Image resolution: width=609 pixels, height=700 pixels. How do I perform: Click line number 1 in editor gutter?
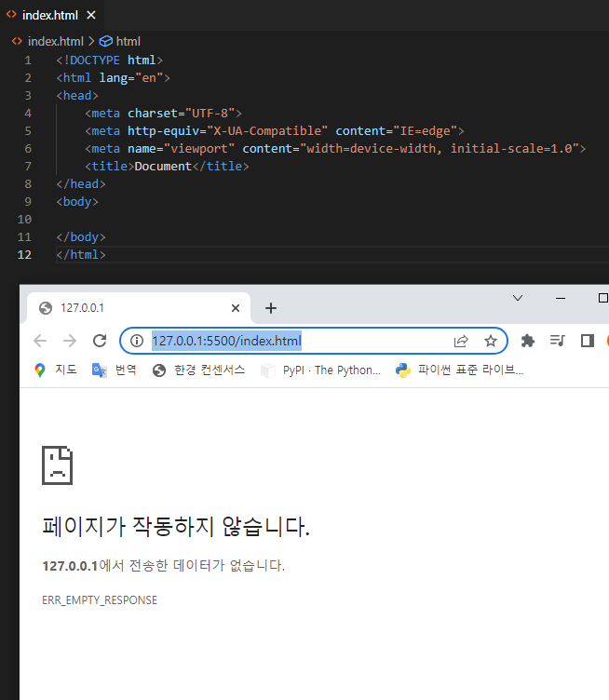point(28,61)
